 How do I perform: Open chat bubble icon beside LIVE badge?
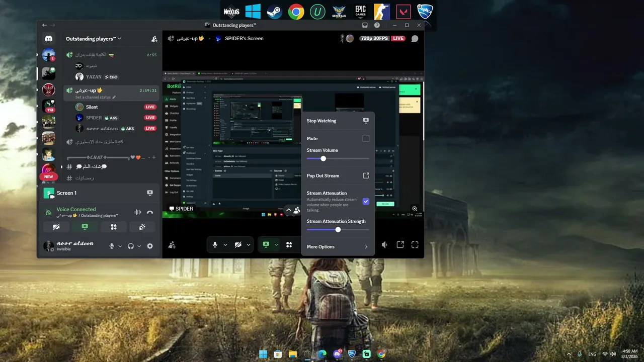[x=415, y=39]
